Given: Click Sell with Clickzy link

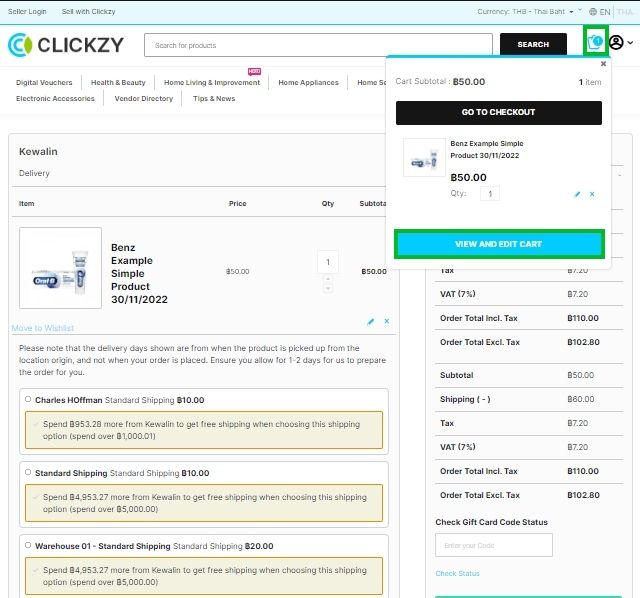Looking at the screenshot, I should (x=88, y=11).
